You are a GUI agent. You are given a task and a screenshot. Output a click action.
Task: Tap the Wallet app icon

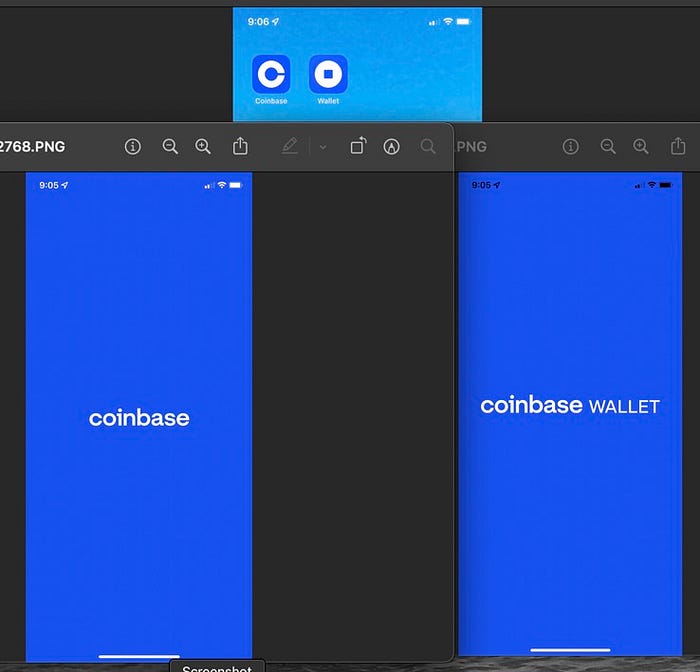[328, 74]
